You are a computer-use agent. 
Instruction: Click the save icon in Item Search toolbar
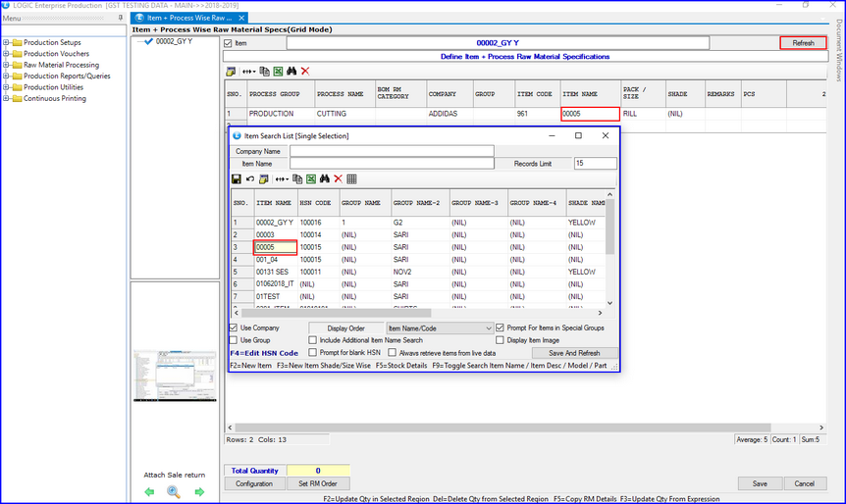(236, 179)
